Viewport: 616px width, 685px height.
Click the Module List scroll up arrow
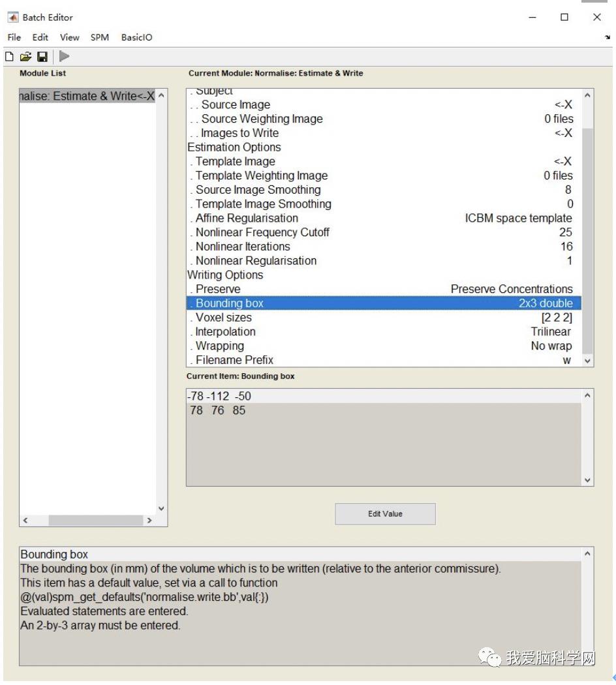tap(162, 95)
